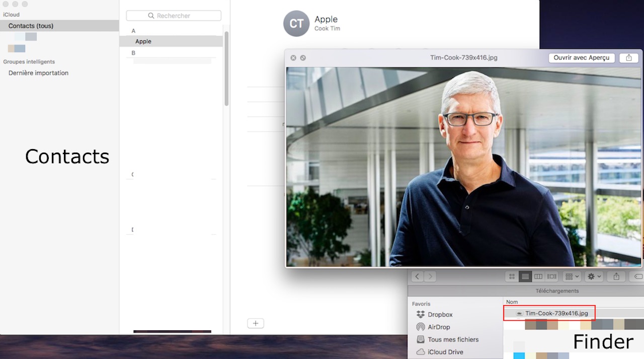
Task: Click the Rechercher search field
Action: point(174,16)
